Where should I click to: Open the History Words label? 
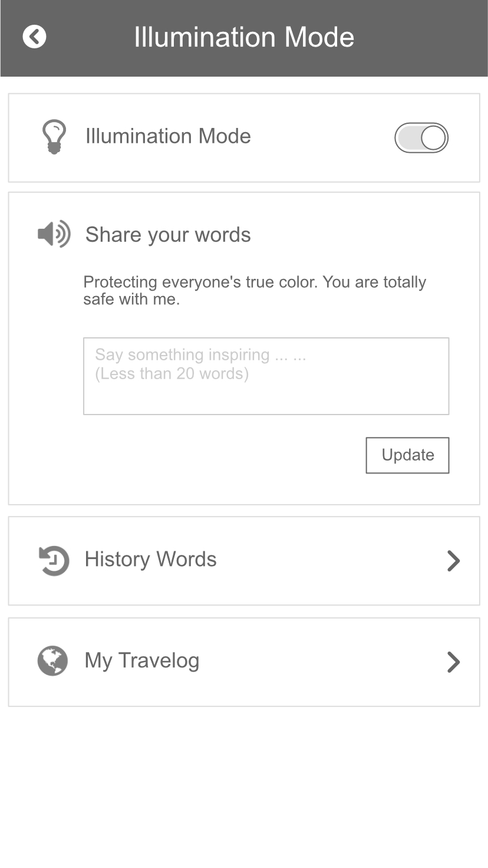(x=150, y=559)
